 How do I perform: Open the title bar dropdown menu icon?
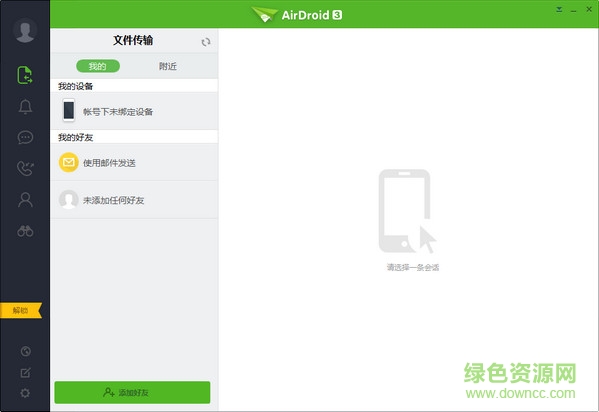(x=559, y=10)
